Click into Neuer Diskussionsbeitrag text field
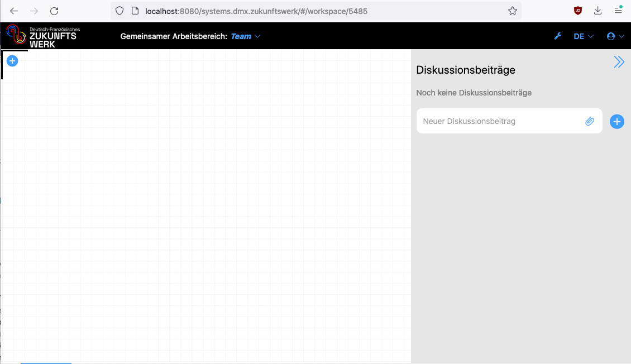This screenshot has height=364, width=631. point(500,121)
